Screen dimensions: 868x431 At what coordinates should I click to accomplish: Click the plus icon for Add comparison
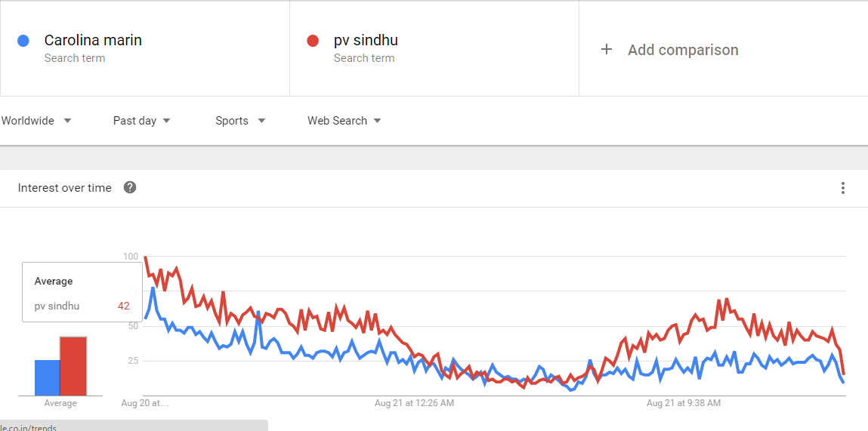click(606, 50)
